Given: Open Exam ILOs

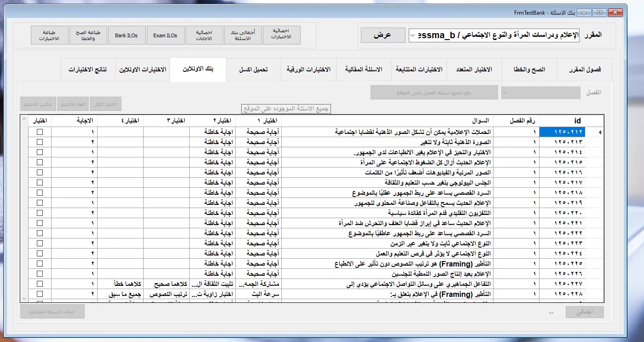Looking at the screenshot, I should point(165,35).
